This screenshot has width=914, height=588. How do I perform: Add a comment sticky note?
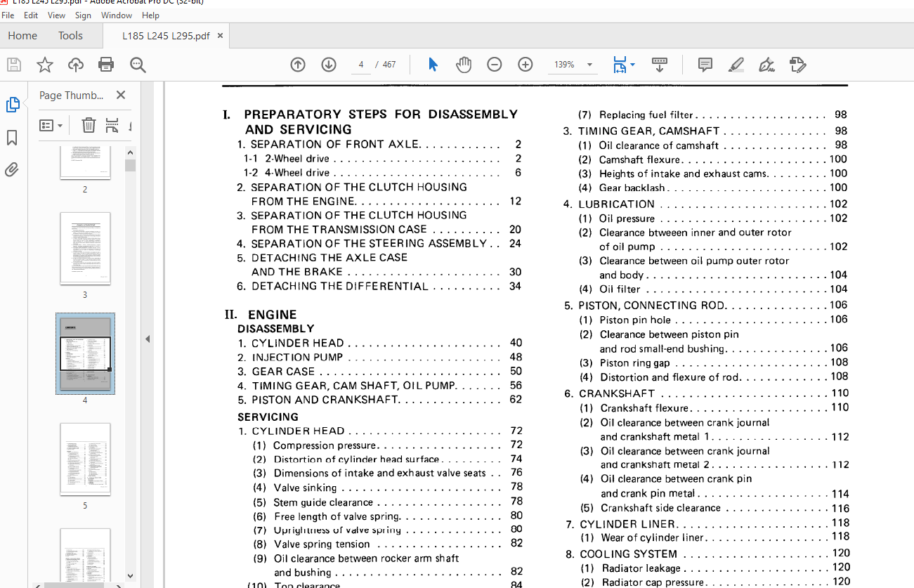tap(705, 65)
